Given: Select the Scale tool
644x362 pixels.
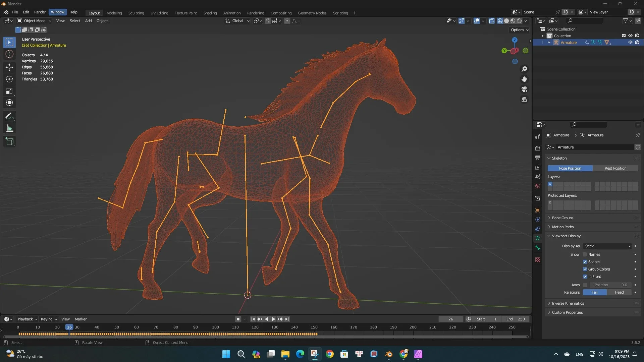Looking at the screenshot, I should [x=9, y=91].
